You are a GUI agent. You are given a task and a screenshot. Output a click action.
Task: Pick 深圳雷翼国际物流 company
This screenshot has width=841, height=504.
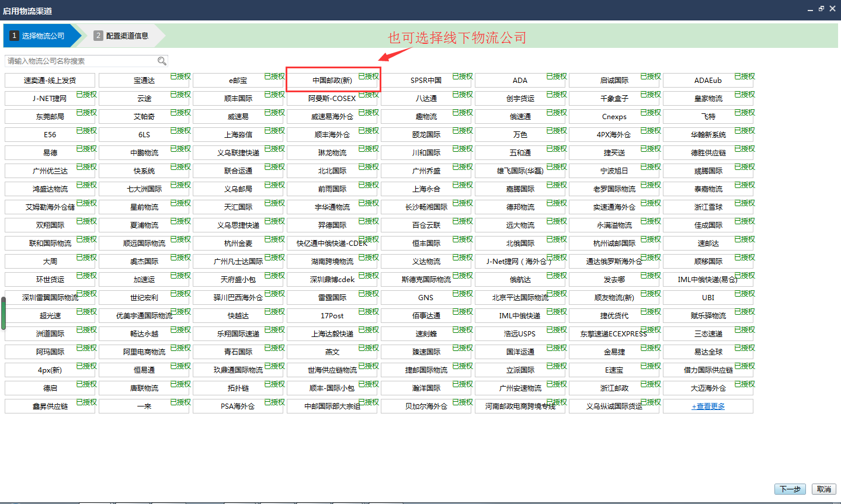(x=50, y=298)
